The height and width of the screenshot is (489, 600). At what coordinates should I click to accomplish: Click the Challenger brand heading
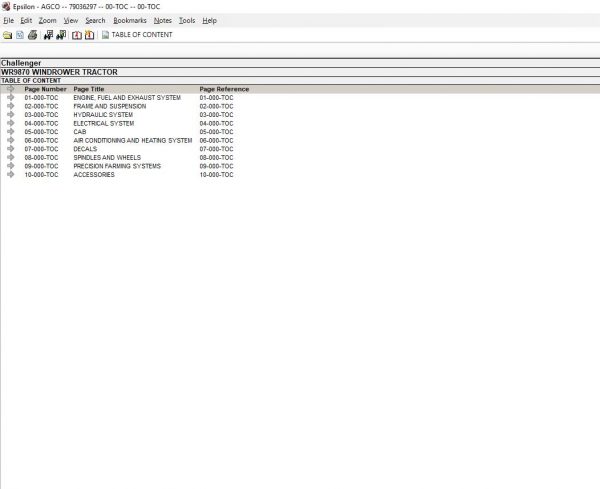(x=21, y=63)
